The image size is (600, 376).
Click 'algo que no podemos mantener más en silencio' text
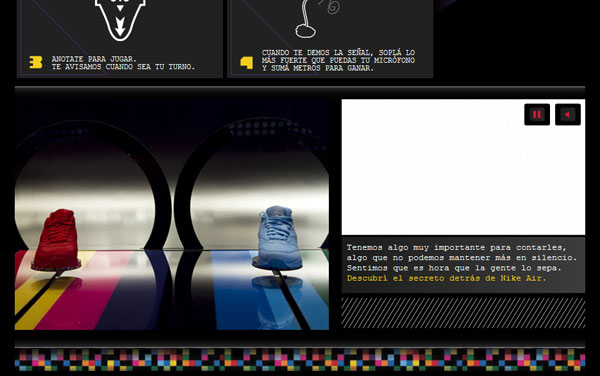461,258
